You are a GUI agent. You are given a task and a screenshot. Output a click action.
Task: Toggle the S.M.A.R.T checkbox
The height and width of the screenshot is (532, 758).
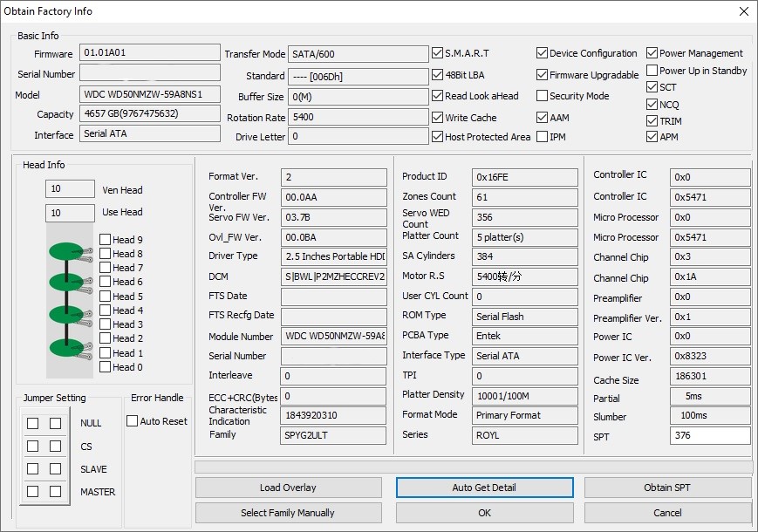438,52
